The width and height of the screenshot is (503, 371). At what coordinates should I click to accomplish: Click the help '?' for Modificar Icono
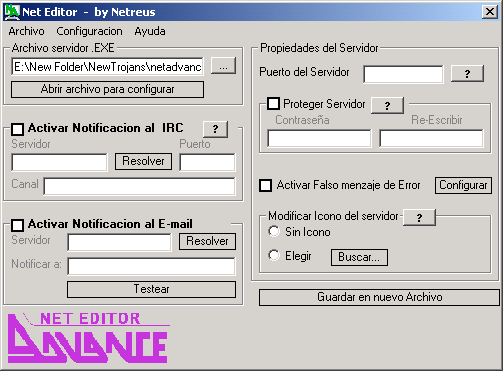[x=419, y=217]
